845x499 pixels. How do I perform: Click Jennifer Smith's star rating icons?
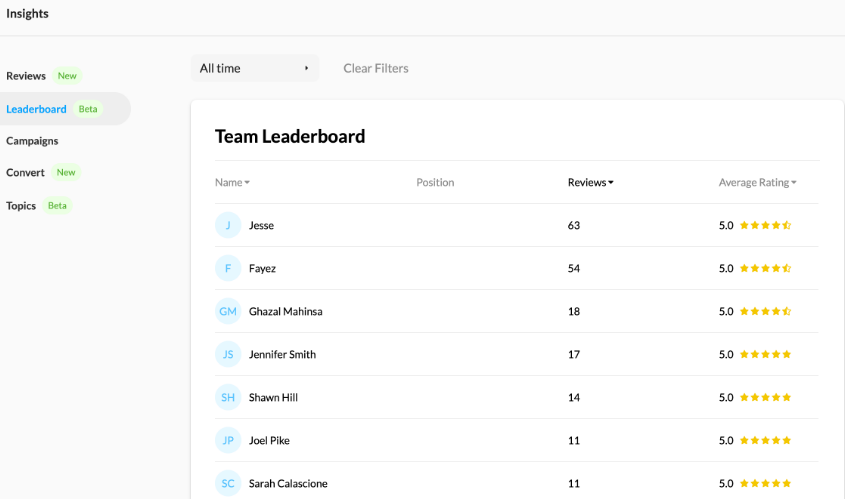point(765,355)
